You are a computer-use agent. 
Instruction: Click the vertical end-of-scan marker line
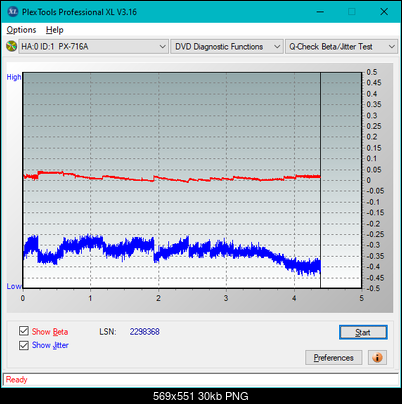pyautogui.click(x=320, y=180)
